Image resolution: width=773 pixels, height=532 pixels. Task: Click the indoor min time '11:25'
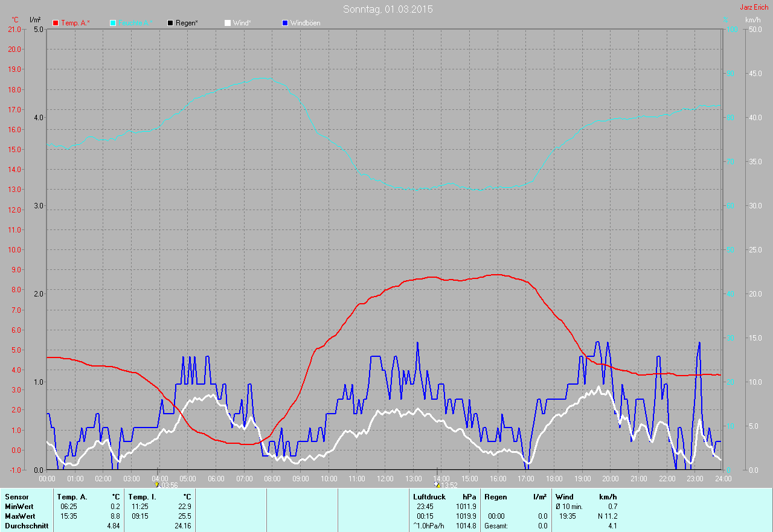pos(140,507)
